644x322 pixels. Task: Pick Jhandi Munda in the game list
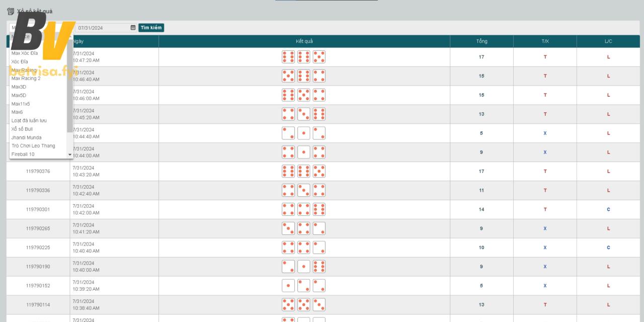point(27,137)
